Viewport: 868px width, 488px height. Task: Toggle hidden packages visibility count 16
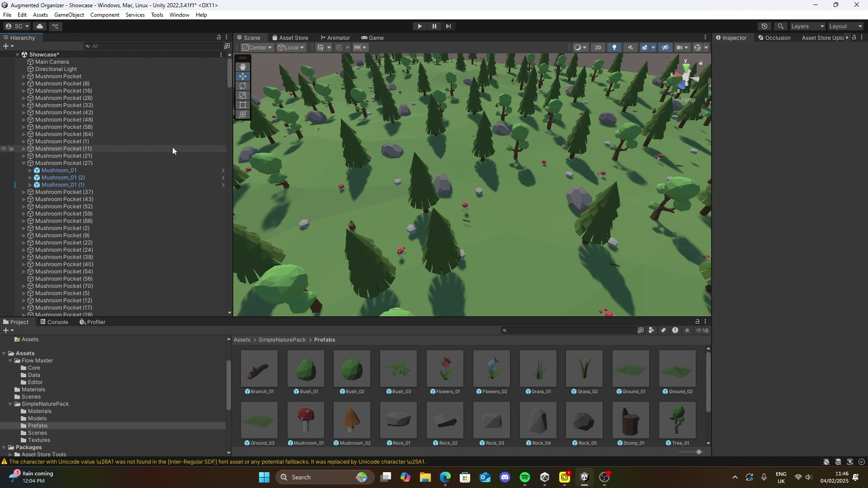pyautogui.click(x=702, y=331)
